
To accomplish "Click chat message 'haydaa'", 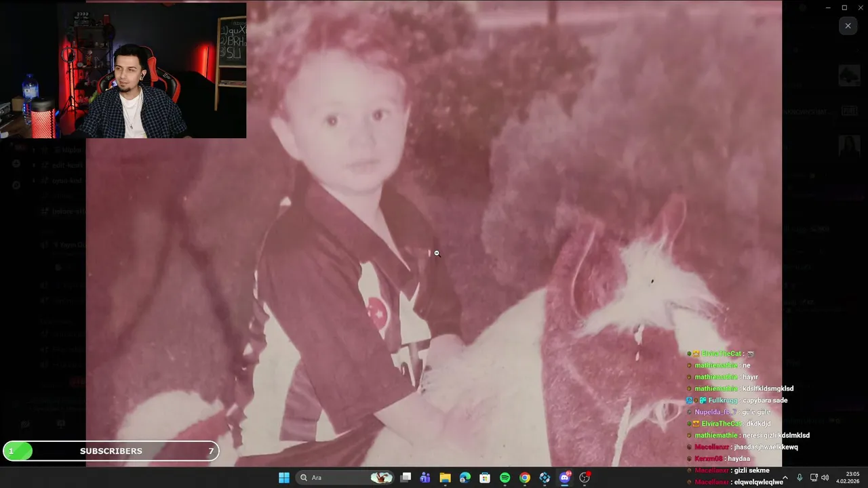I will coord(739,459).
